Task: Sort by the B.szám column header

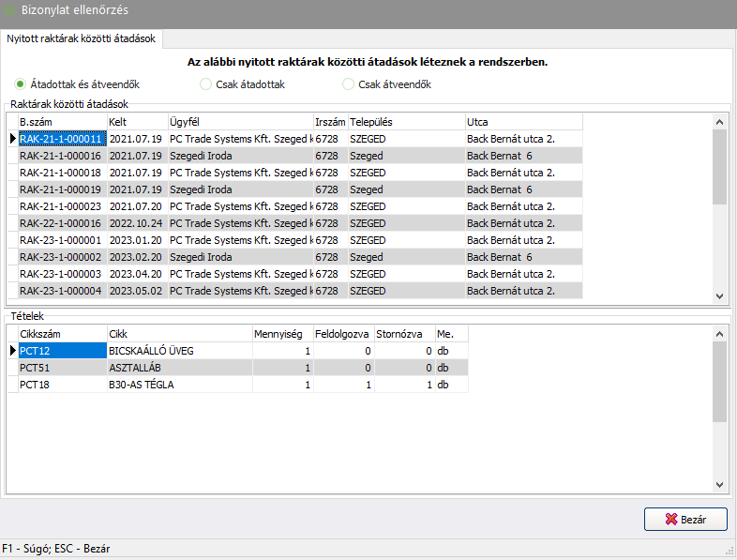Action: tap(61, 122)
